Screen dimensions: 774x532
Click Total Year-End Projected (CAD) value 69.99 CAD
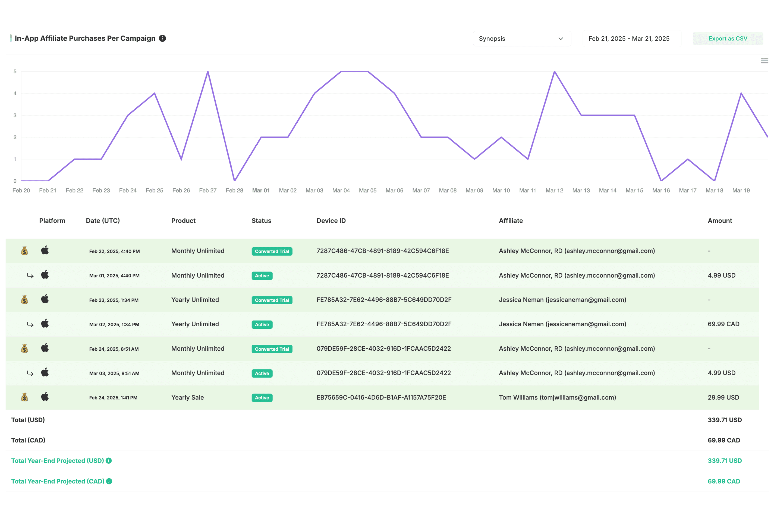(724, 481)
